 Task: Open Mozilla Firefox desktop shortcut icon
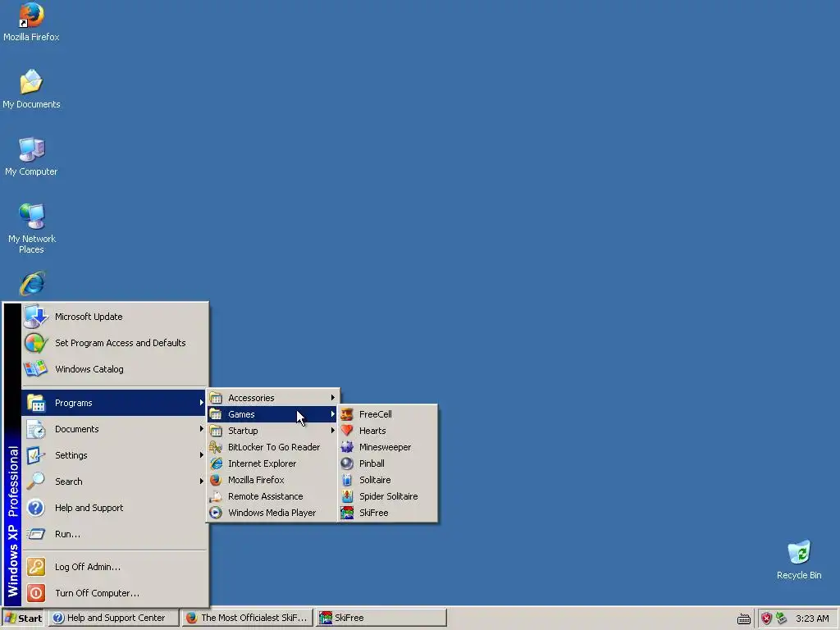click(31, 15)
